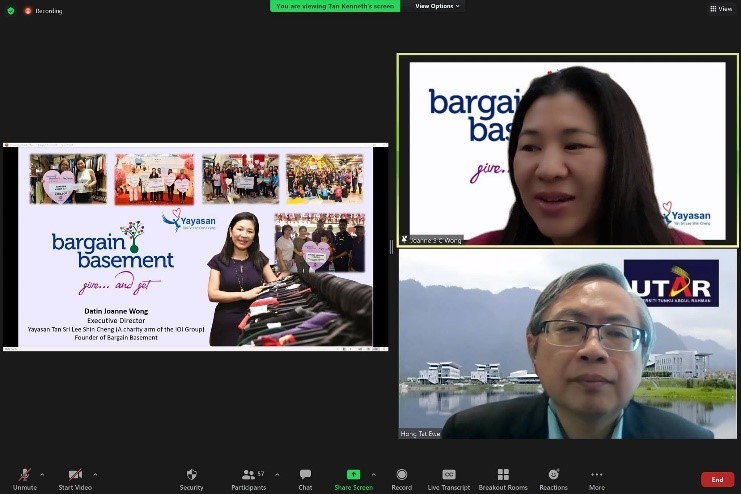Enable Live Transcript captions
The image size is (741, 494).
coord(448,479)
